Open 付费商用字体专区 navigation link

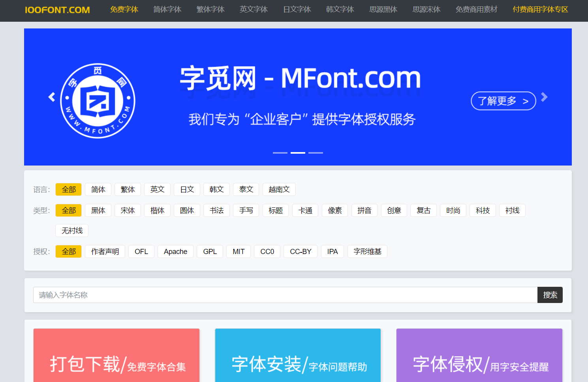(540, 9)
